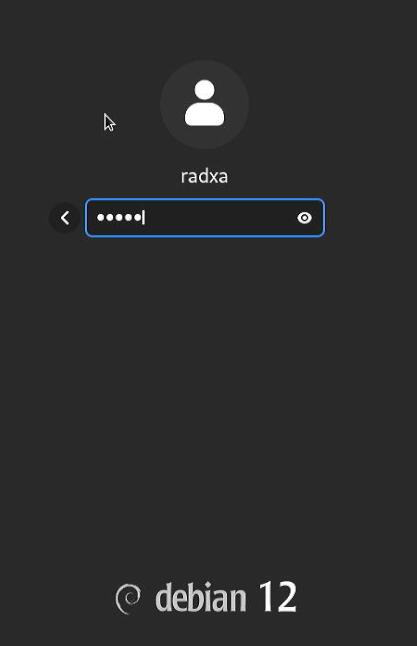Click the circular avatar background for radxa
This screenshot has width=417, height=646.
tap(204, 104)
